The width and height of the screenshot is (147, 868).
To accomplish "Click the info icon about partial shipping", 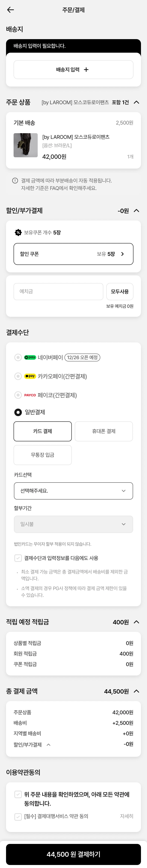I will click(15, 181).
